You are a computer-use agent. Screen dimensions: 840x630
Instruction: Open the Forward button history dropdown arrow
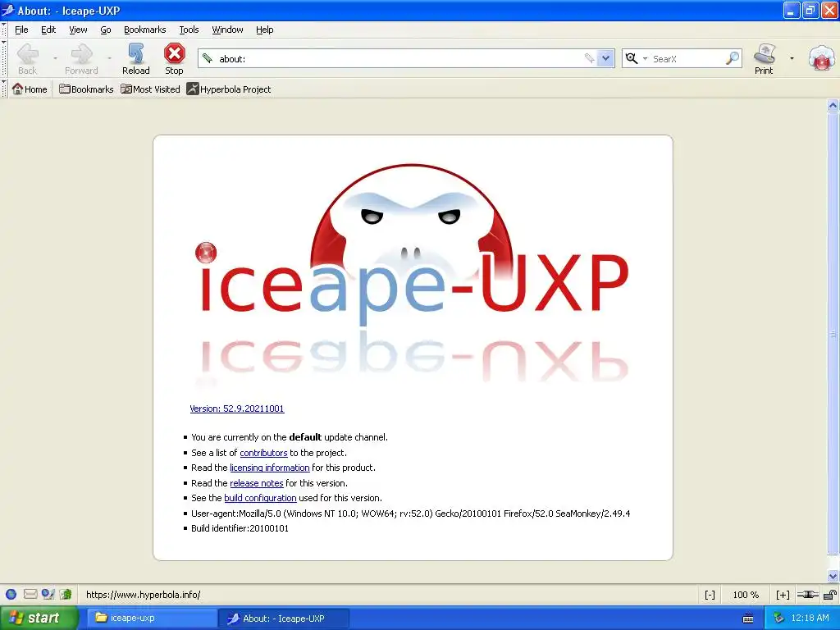(x=109, y=58)
